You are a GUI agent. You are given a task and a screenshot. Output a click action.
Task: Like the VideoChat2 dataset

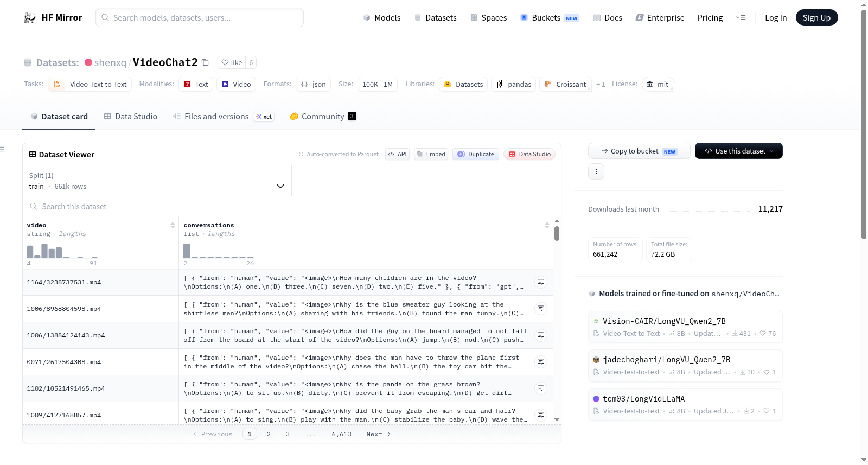[x=232, y=62]
